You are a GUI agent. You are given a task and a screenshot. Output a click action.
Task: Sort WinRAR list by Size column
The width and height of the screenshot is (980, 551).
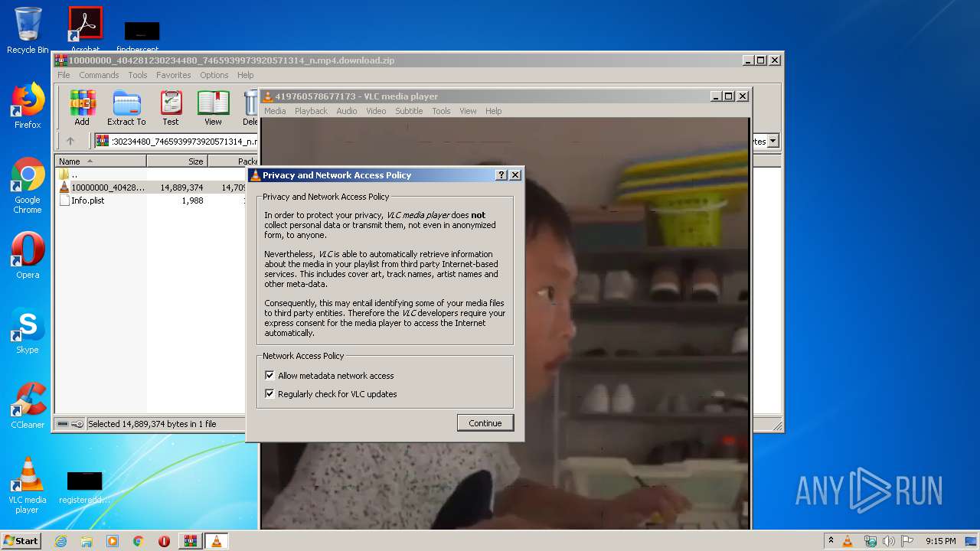coord(177,161)
